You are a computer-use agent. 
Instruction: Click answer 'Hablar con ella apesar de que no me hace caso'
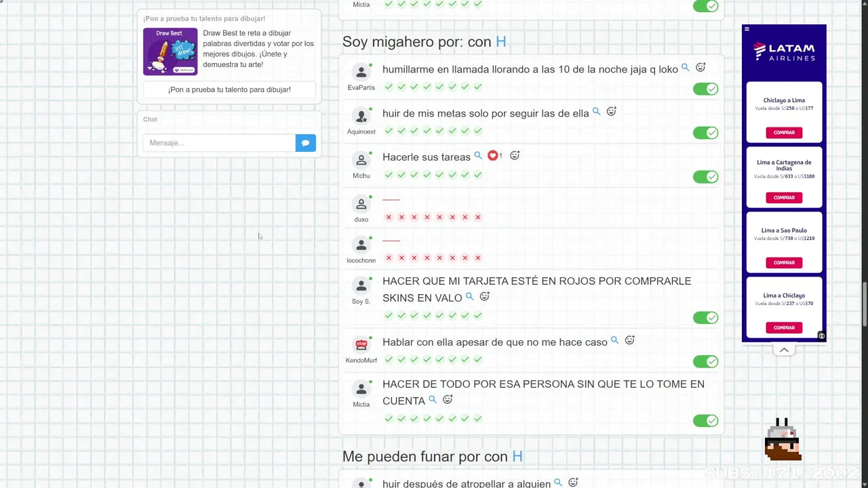coord(495,342)
